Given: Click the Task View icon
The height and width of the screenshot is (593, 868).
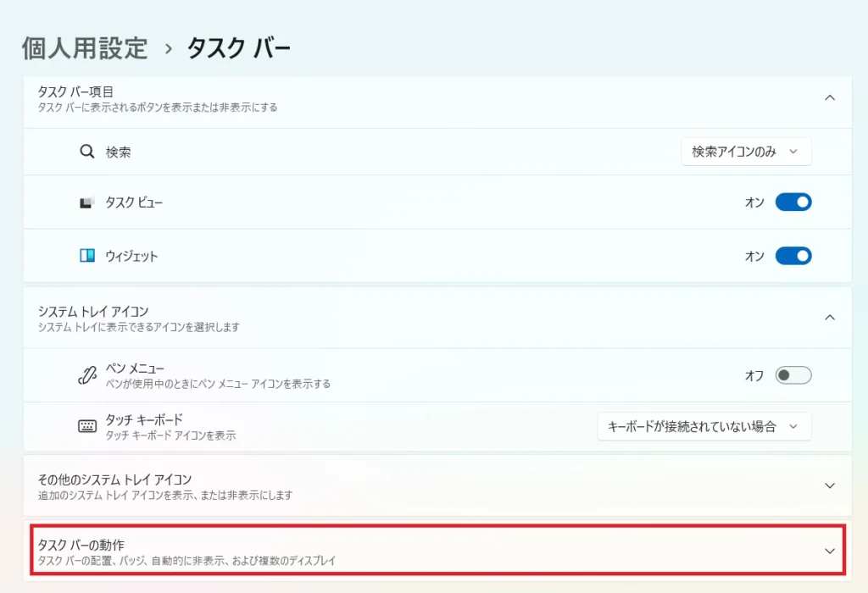Looking at the screenshot, I should 86,203.
